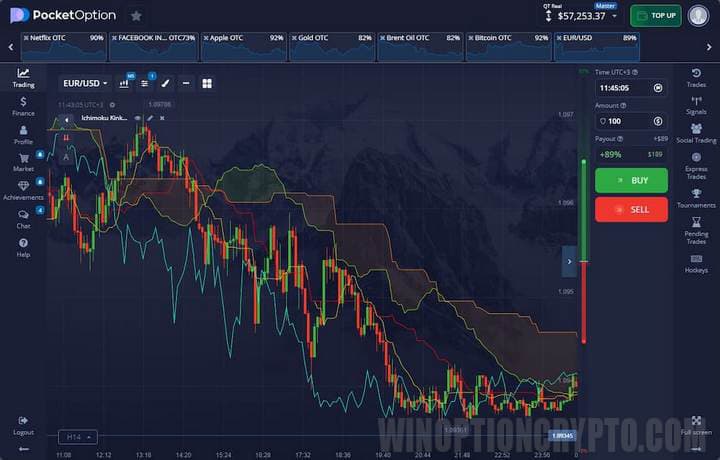Expand the side panel chevron on chart
Viewport: 720px width, 460px height.
569,261
